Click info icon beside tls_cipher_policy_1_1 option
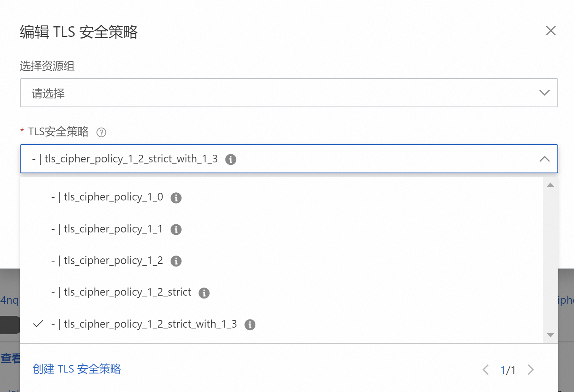Screen dimensions: 574x392 (176, 230)
